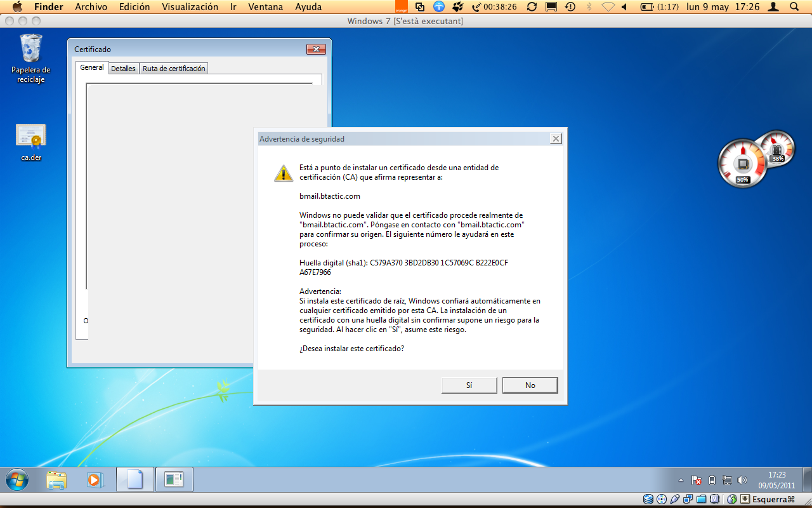Open the network tray icon
This screenshot has height=508, width=812.
tap(727, 481)
